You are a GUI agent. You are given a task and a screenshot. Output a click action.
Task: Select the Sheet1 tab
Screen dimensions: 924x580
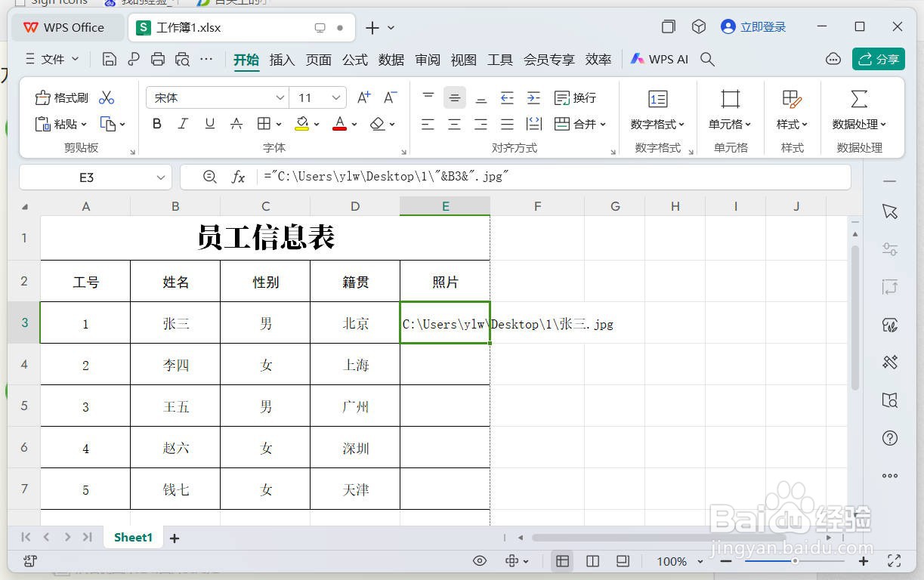tap(133, 537)
